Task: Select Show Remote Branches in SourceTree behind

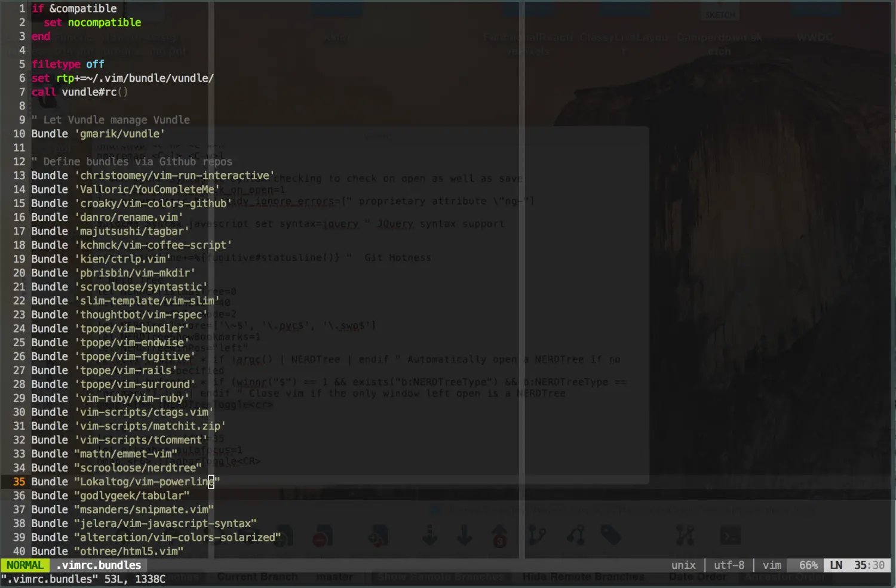Action: coord(440,577)
